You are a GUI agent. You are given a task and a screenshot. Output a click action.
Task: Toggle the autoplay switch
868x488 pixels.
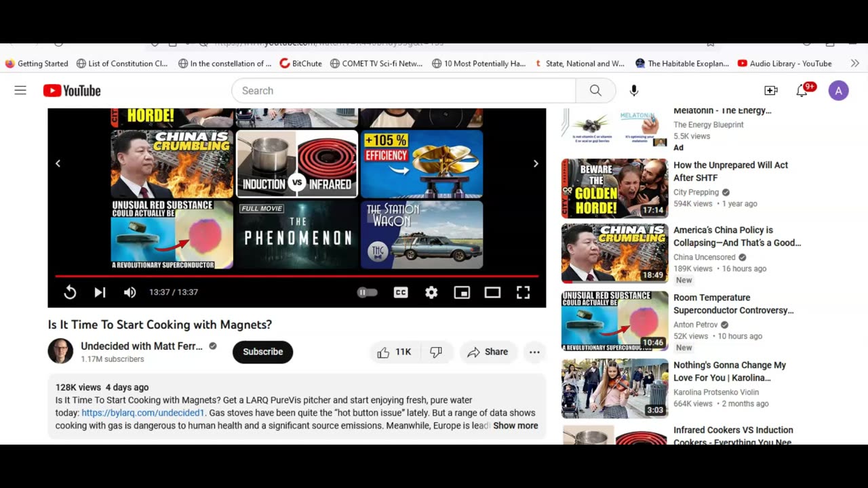tap(367, 292)
